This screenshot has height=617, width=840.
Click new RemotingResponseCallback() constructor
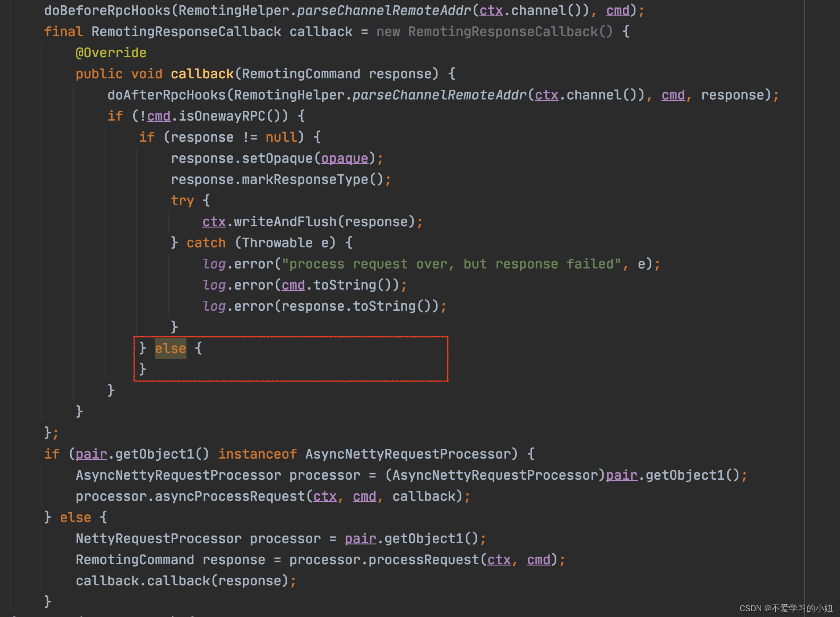click(x=495, y=31)
